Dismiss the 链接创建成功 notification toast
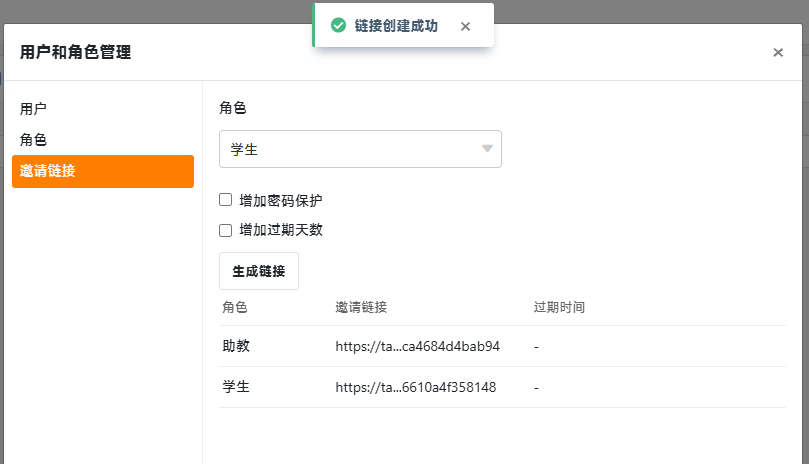 465,26
